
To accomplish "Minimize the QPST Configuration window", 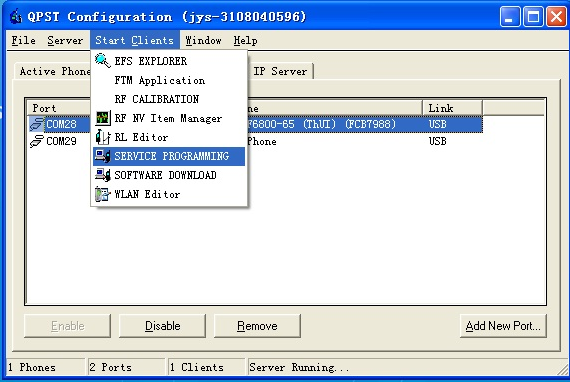I will [510, 17].
